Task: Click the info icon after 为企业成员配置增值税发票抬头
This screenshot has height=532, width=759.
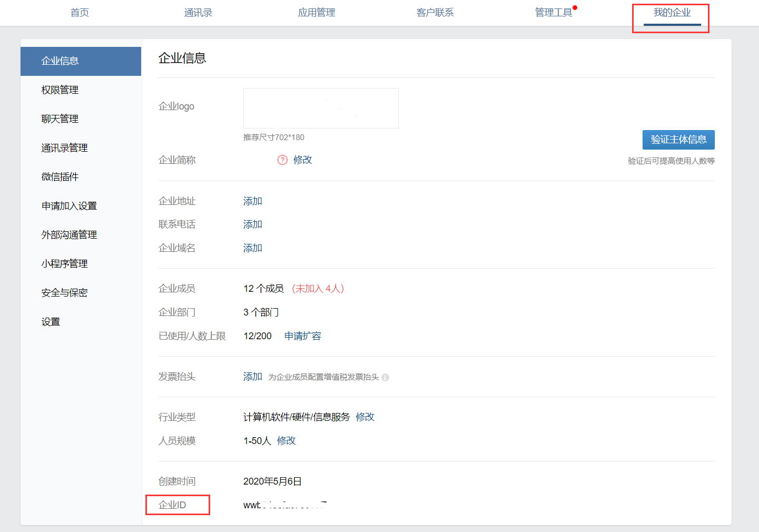Action: point(385,377)
